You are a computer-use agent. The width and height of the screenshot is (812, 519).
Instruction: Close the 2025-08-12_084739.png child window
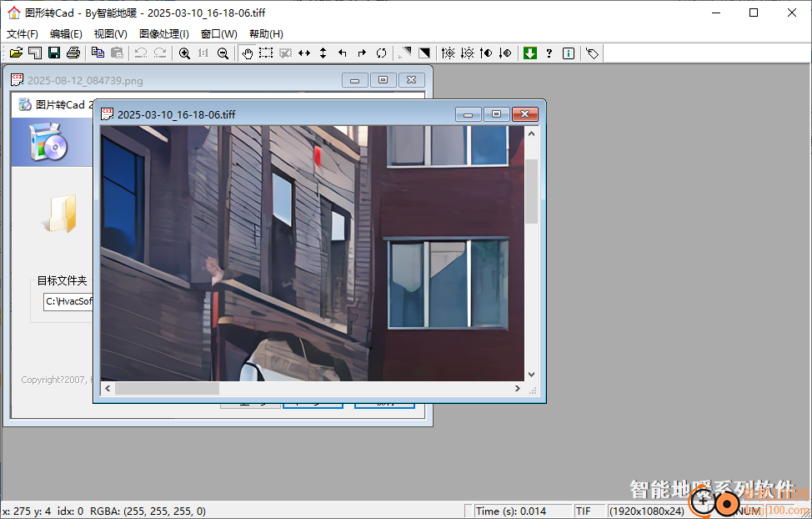coord(411,80)
